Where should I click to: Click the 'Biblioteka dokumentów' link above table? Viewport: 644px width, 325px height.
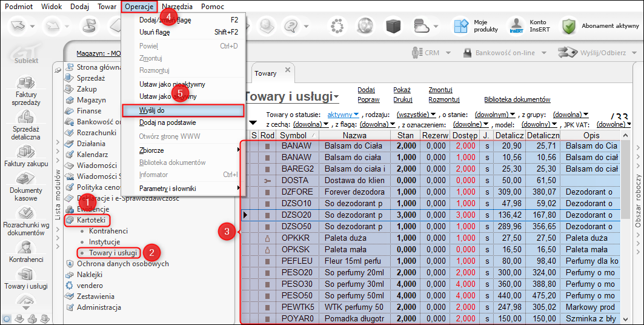[x=517, y=99]
